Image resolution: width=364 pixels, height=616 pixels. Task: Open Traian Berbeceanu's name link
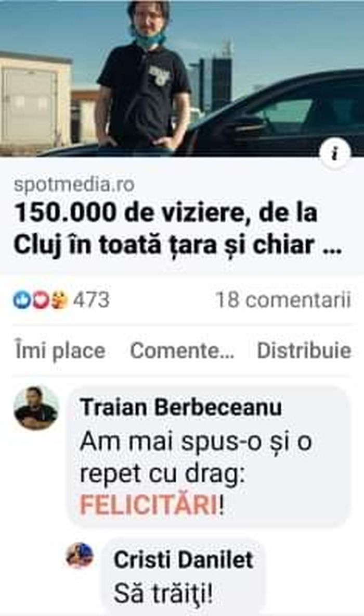(x=180, y=407)
